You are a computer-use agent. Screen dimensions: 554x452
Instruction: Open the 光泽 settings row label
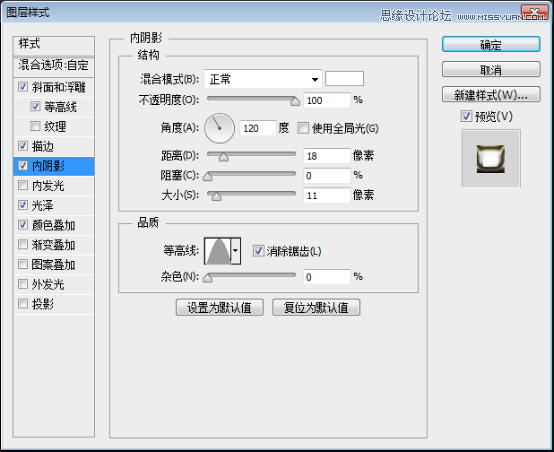coord(42,205)
